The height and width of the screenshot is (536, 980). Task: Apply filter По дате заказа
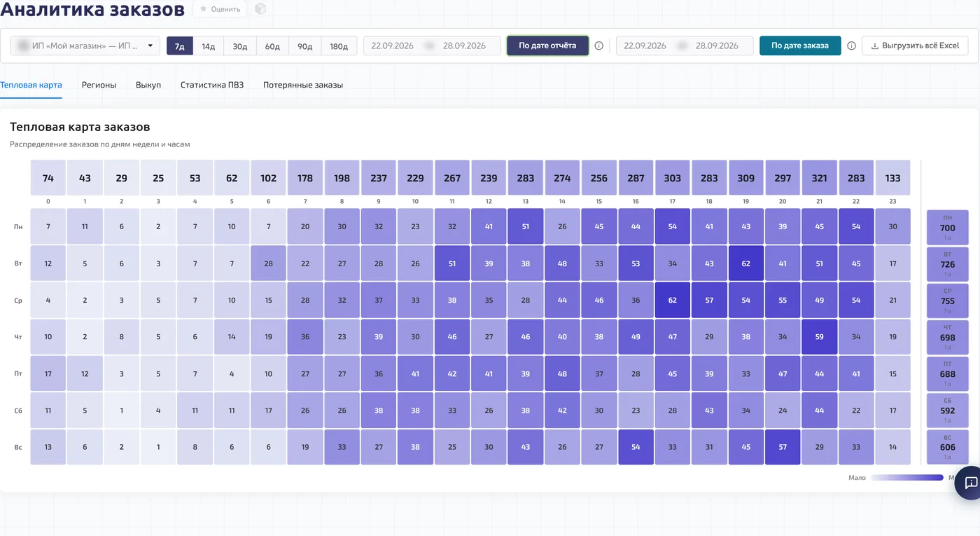[x=800, y=46]
